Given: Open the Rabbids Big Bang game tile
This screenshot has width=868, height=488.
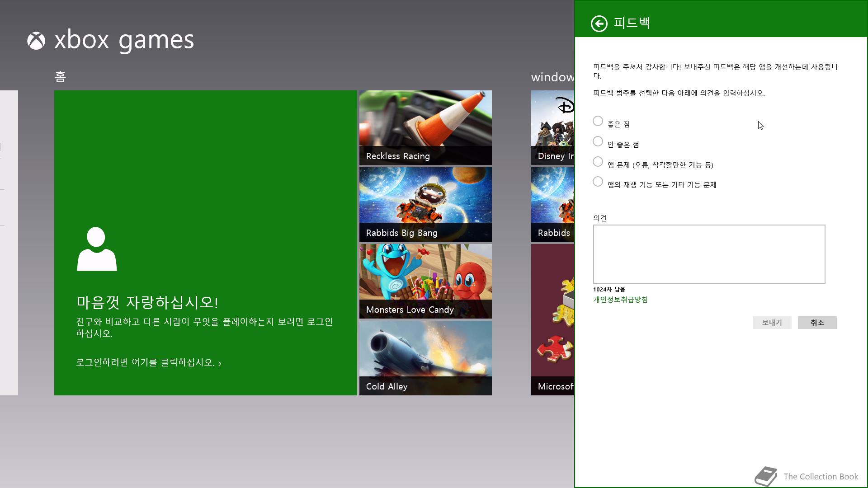Looking at the screenshot, I should pos(425,204).
